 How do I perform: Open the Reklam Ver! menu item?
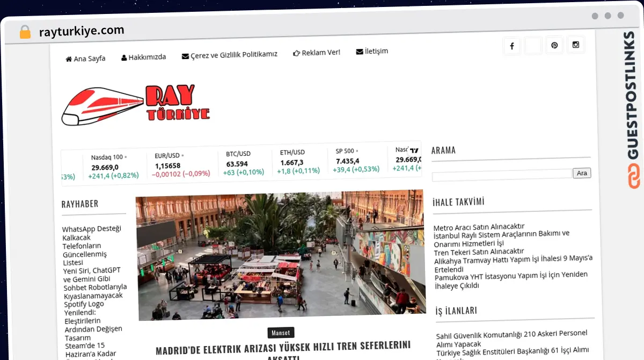point(317,53)
